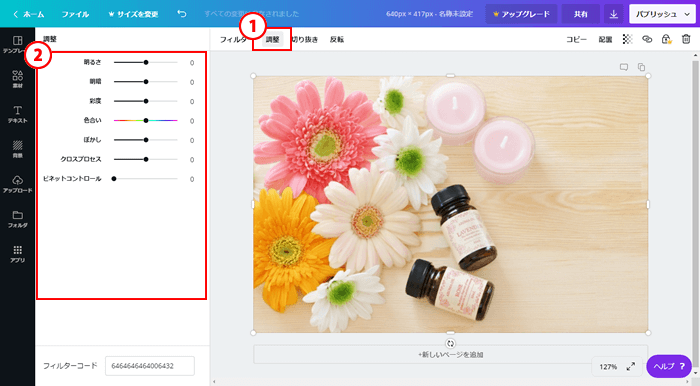The image size is (700, 386).
Task: Click the Saturation (彩度) slider handle
Action: pos(146,101)
